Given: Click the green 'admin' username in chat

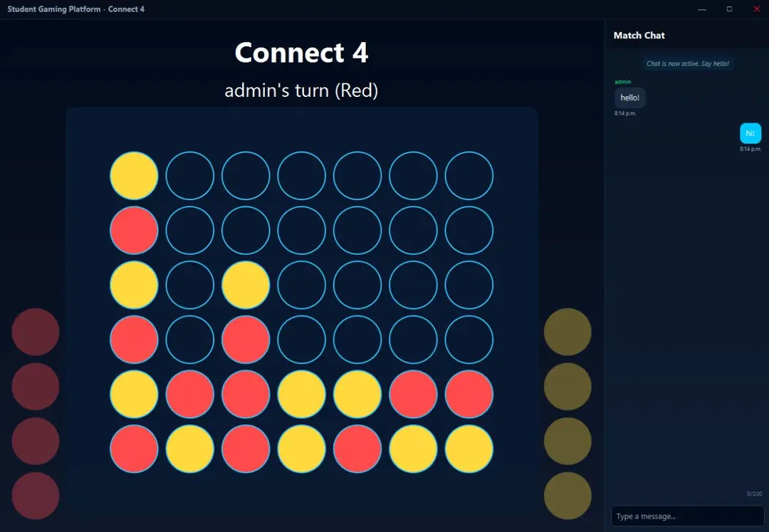Looking at the screenshot, I should [x=623, y=82].
